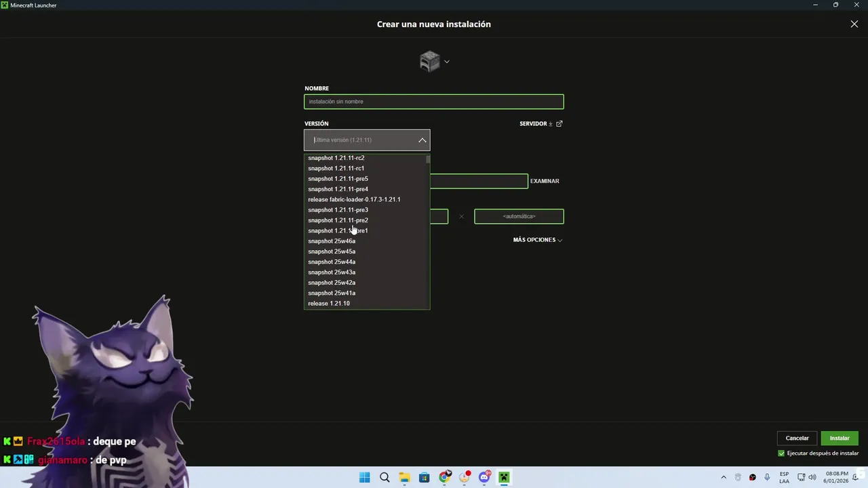This screenshot has height=488, width=868.
Task: Close the new installation dialog
Action: pos(854,24)
